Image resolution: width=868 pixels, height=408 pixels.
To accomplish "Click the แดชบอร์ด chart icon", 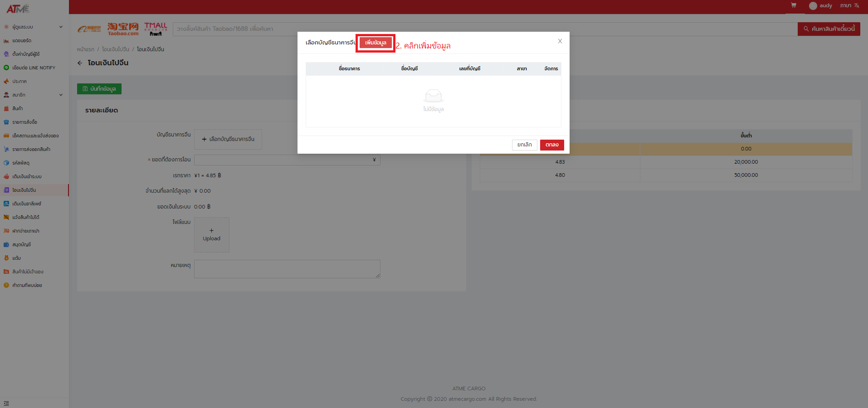I will [x=6, y=41].
